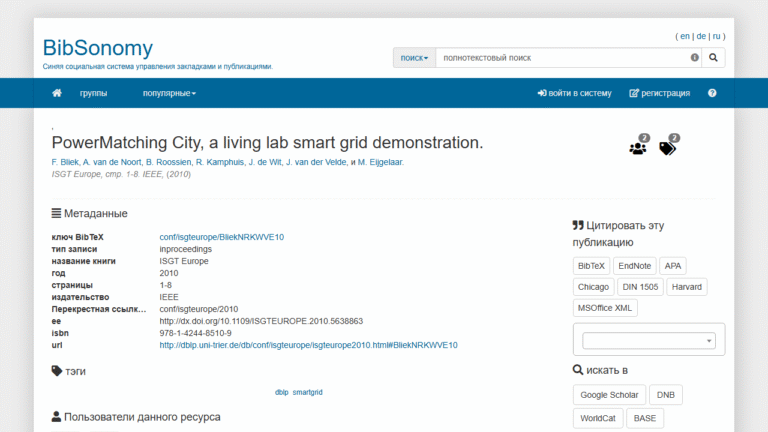Viewport: 768px width, 432px height.
Task: Search this paper in Google Scholar
Action: (609, 395)
